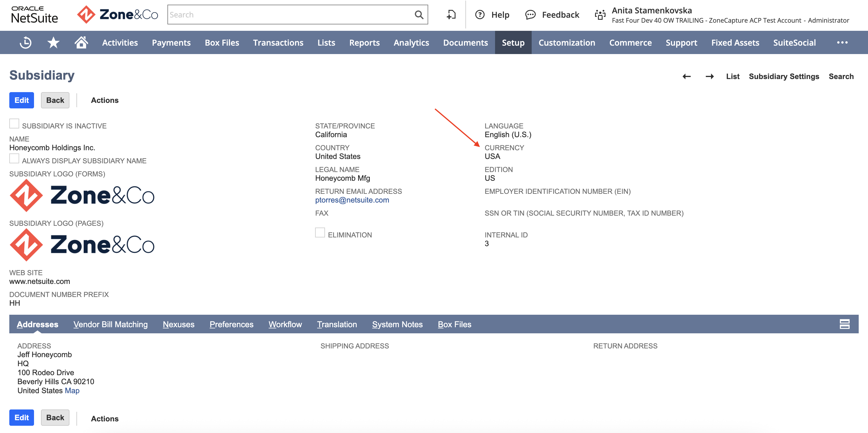Open the Setup menu
The height and width of the screenshot is (433, 868).
pyautogui.click(x=513, y=43)
